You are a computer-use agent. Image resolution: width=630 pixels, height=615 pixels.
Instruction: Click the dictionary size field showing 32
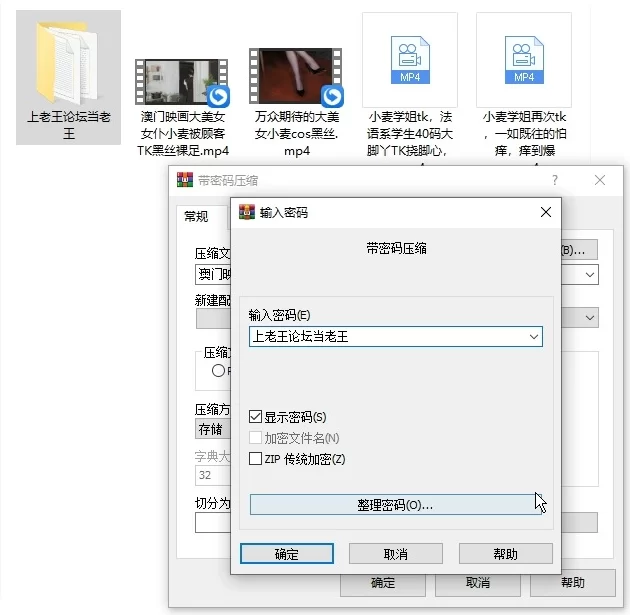(213, 475)
